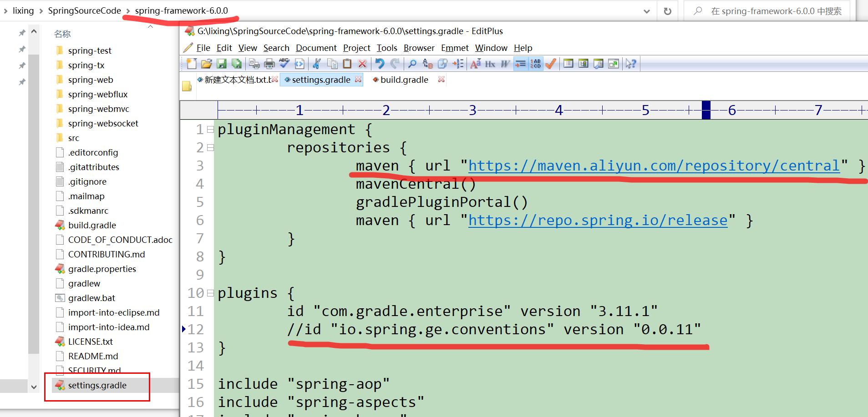Screen dimensions: 868x417
Task: Sort files by the 名称 column header
Action: [62, 34]
